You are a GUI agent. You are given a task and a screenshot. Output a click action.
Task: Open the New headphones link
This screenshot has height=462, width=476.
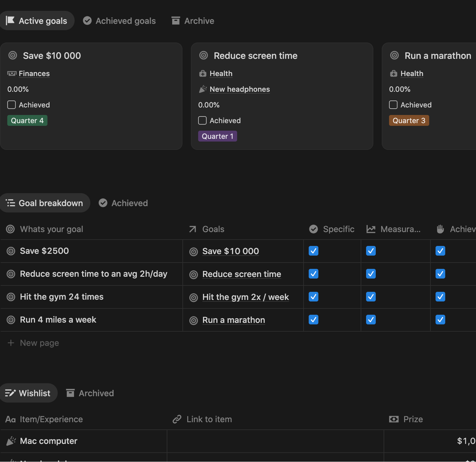[x=240, y=89]
